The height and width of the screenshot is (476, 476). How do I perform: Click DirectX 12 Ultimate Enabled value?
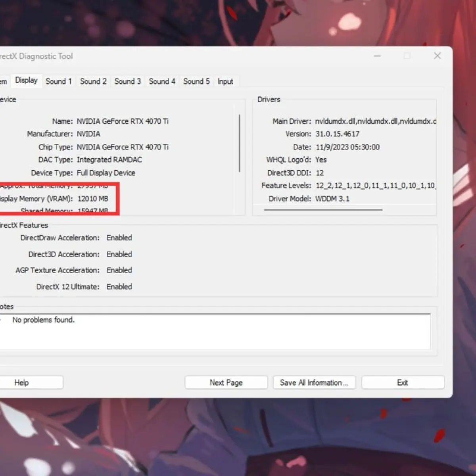click(119, 286)
